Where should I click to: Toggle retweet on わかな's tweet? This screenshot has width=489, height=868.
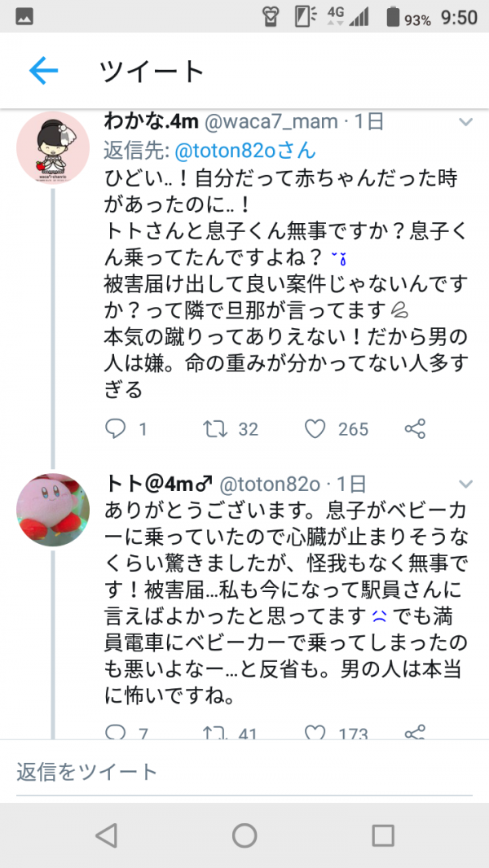click(x=214, y=428)
